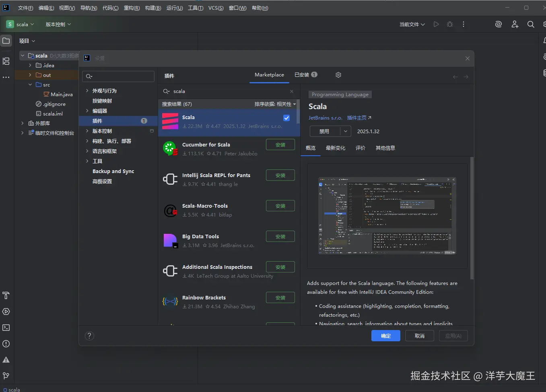546x392 pixels.
Task: Clear the scala search field
Action: click(292, 91)
